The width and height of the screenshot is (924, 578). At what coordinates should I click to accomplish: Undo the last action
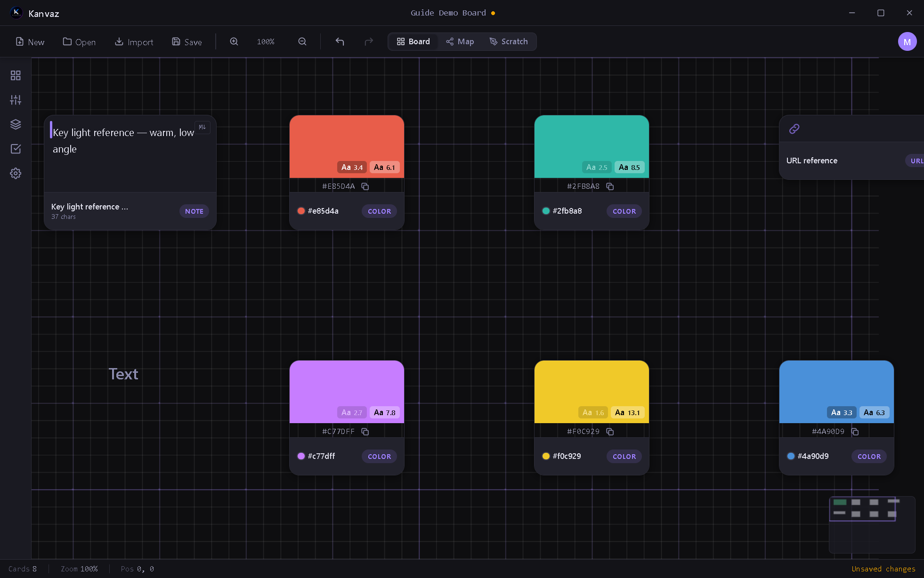pyautogui.click(x=340, y=41)
